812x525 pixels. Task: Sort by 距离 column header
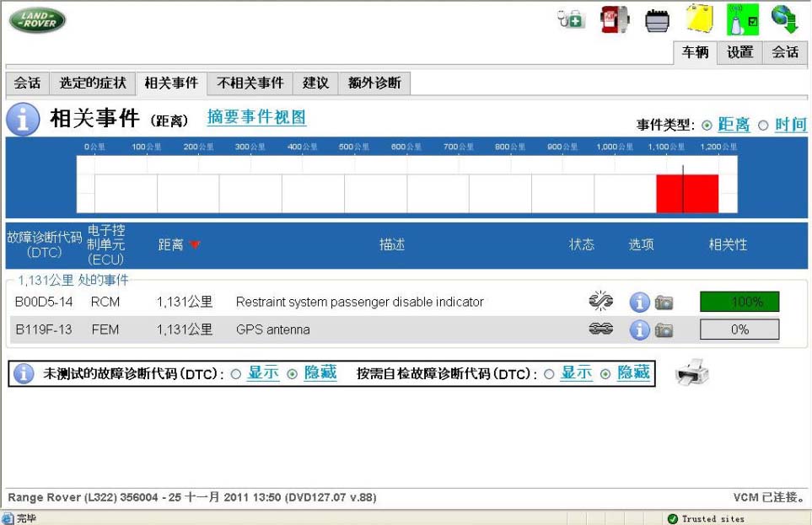tap(171, 244)
